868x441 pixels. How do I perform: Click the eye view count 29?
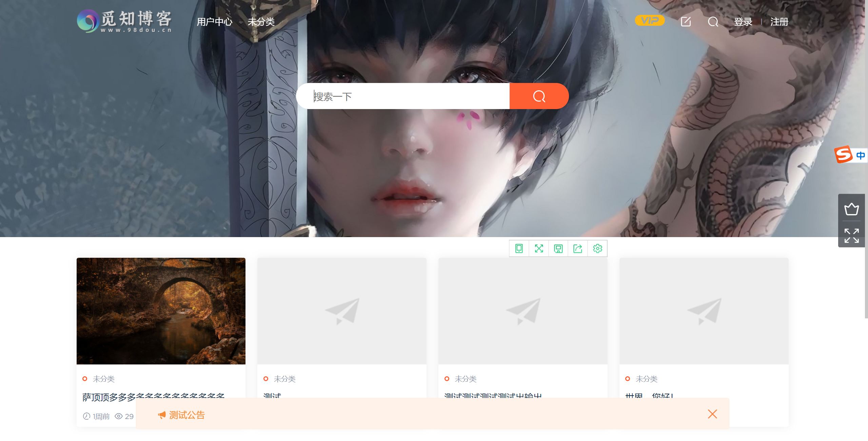pos(124,416)
